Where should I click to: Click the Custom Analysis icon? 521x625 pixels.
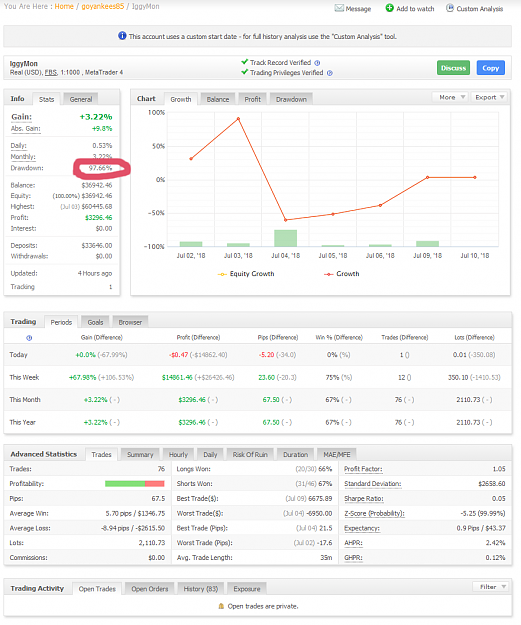(x=450, y=8)
